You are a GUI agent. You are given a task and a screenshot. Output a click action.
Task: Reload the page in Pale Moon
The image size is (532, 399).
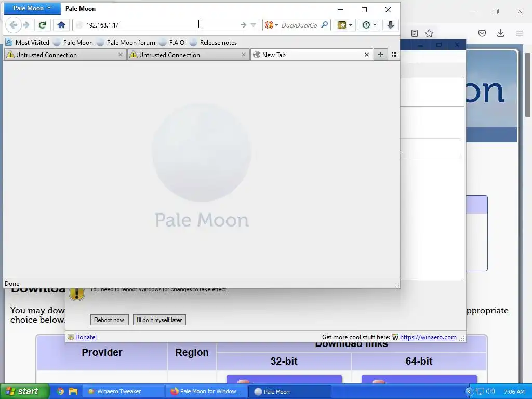(x=43, y=25)
